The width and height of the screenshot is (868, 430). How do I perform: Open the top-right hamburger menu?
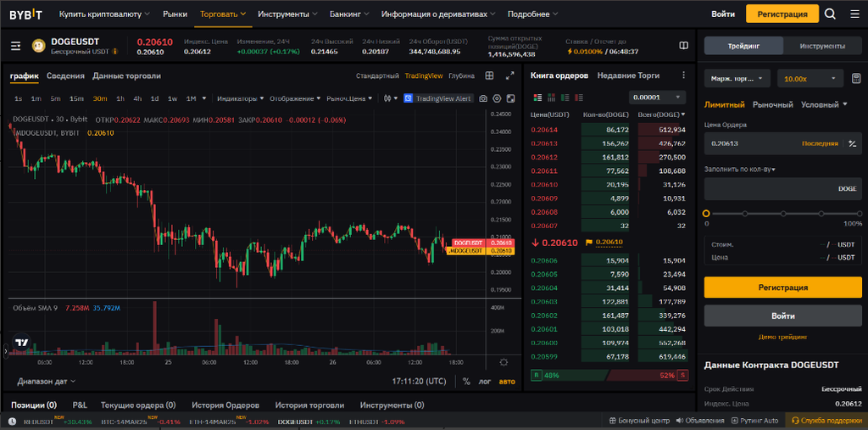[854, 14]
